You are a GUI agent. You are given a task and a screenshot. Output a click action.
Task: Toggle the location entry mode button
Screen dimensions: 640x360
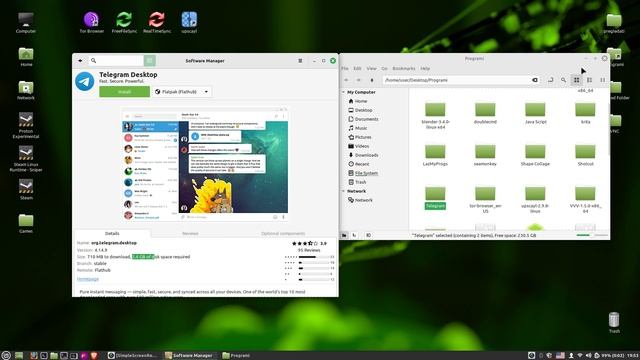pyautogui.click(x=551, y=80)
